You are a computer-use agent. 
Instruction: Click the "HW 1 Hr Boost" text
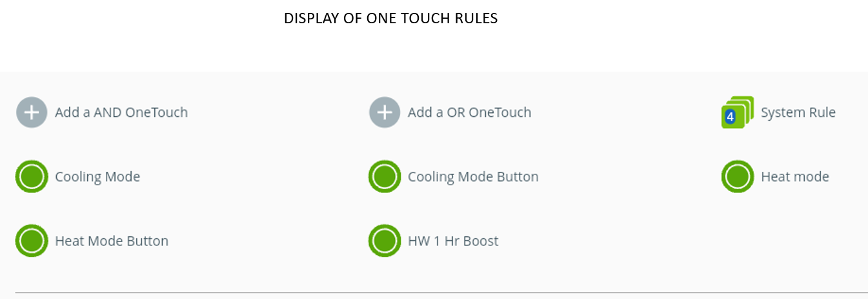[x=453, y=241]
